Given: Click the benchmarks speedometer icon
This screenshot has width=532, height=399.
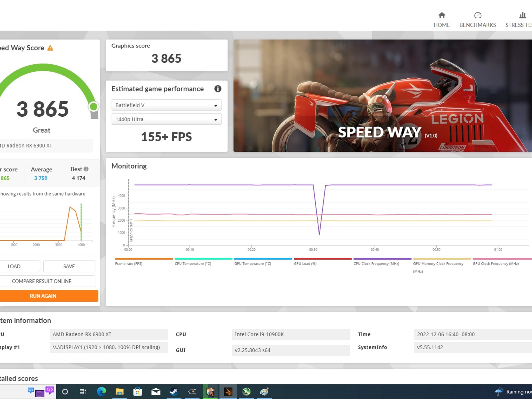Looking at the screenshot, I should (x=478, y=15).
